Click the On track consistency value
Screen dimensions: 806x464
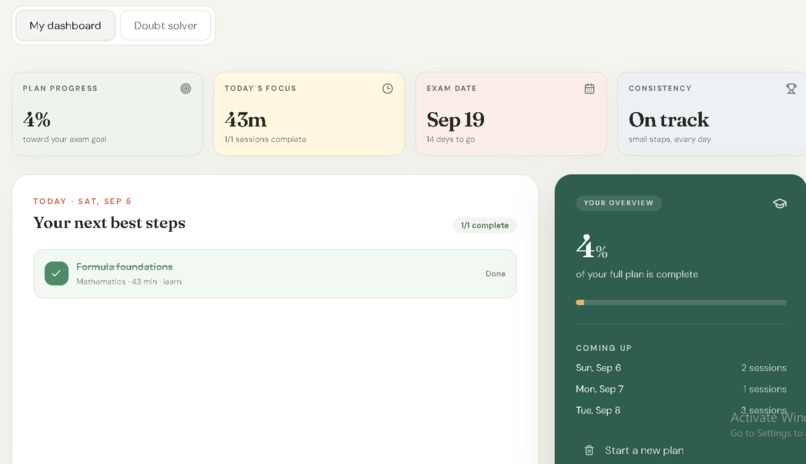(x=669, y=120)
